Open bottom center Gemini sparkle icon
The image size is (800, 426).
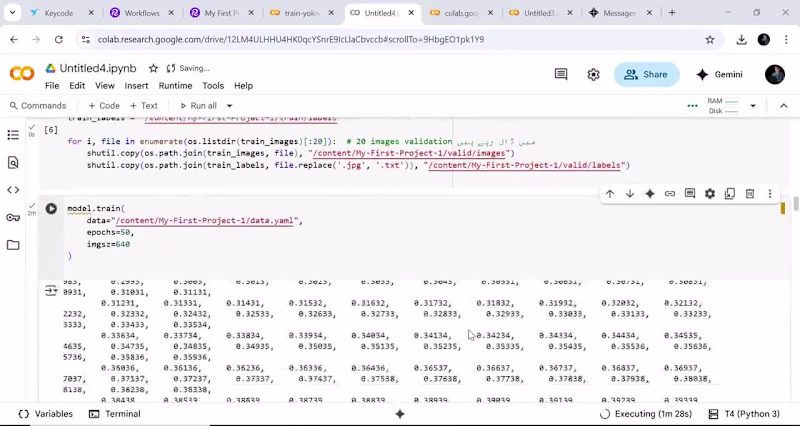point(400,414)
